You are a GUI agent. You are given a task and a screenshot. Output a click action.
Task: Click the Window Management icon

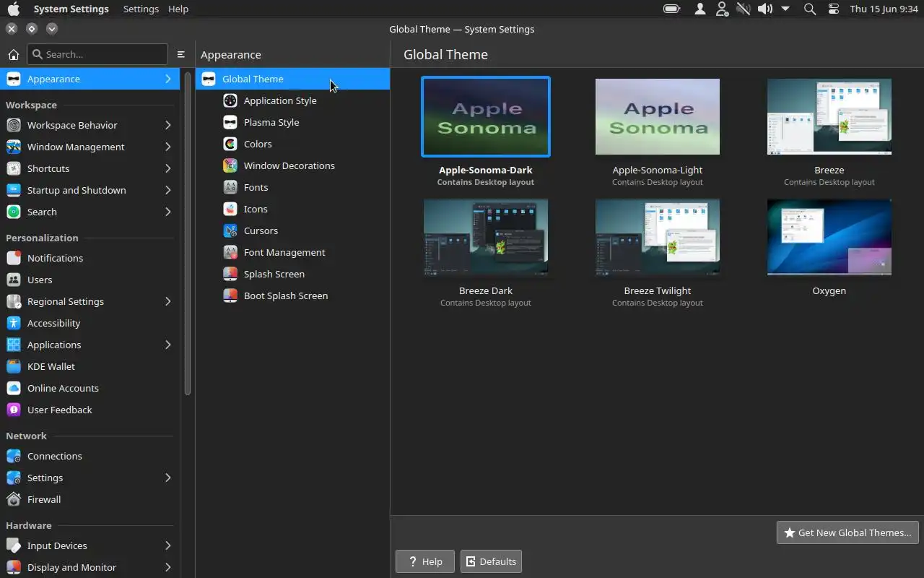[x=13, y=147]
